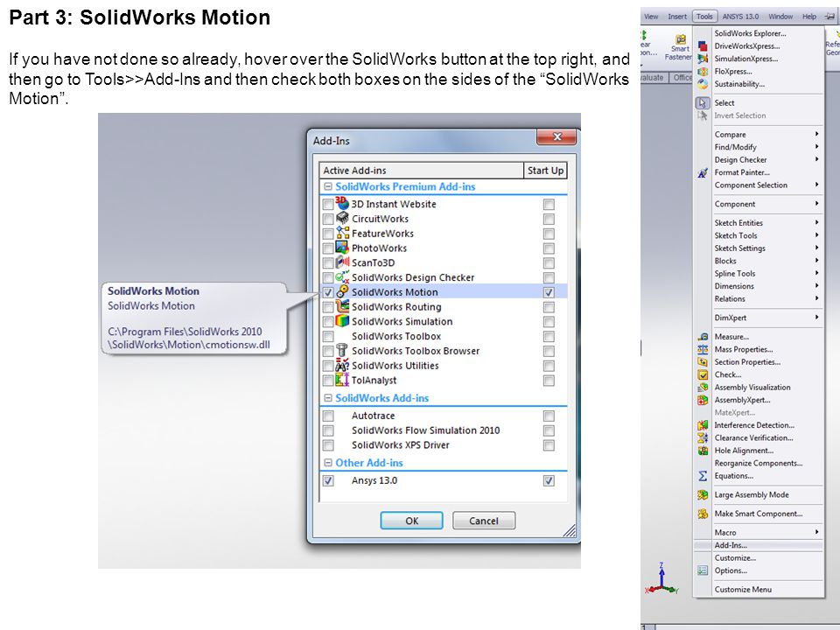The image size is (840, 630).
Task: Click the DriveWorksXpress icon in Tools menu
Action: (703, 46)
